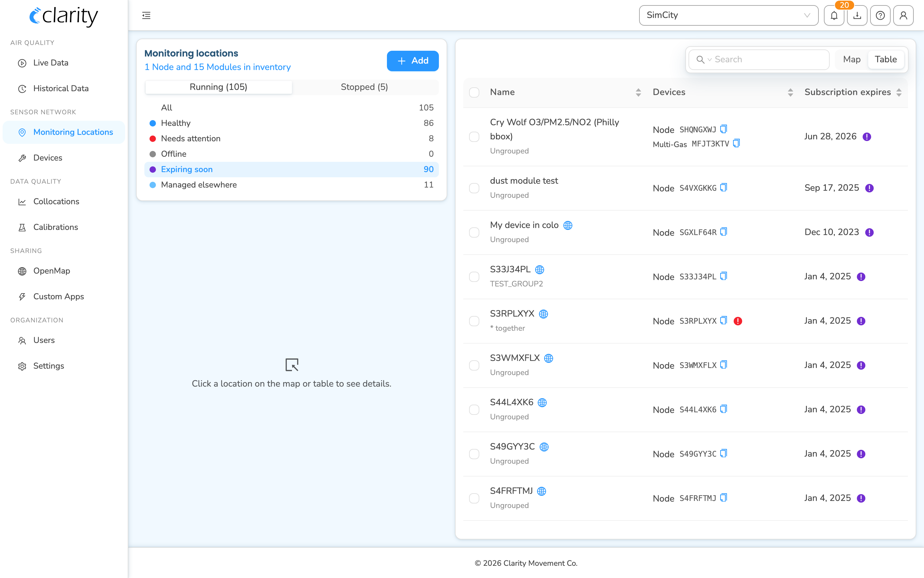Copy node ID S4FRFTMJ
The image size is (924, 578).
(x=723, y=498)
